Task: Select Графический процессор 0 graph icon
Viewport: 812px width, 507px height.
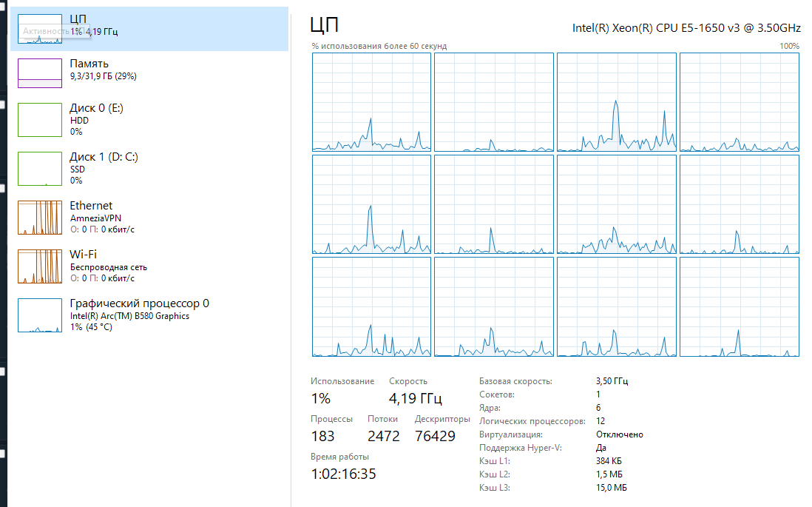Action: 40,315
